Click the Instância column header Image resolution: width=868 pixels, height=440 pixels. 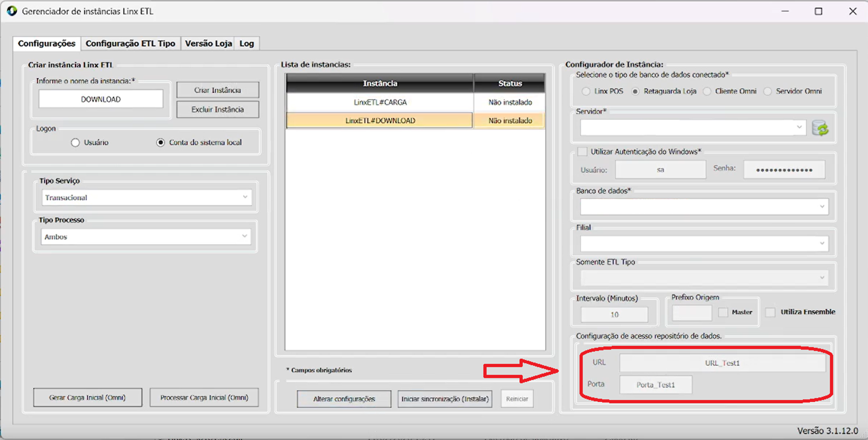380,83
